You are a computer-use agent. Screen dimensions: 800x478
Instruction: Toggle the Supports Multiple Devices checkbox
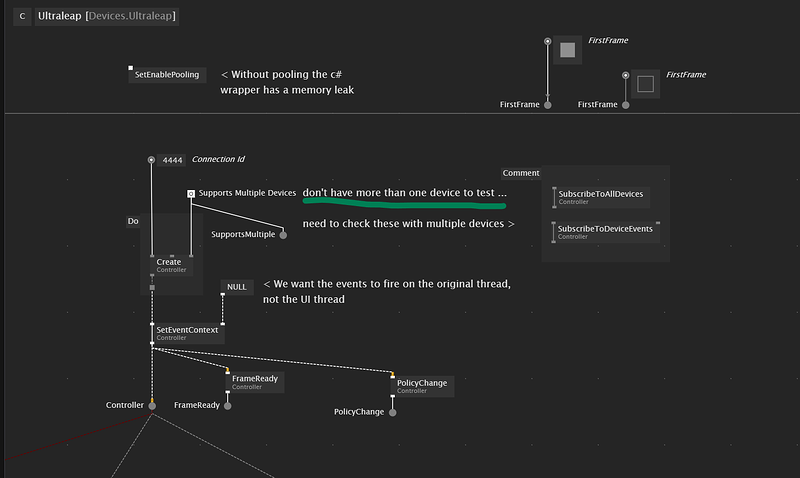(191, 193)
